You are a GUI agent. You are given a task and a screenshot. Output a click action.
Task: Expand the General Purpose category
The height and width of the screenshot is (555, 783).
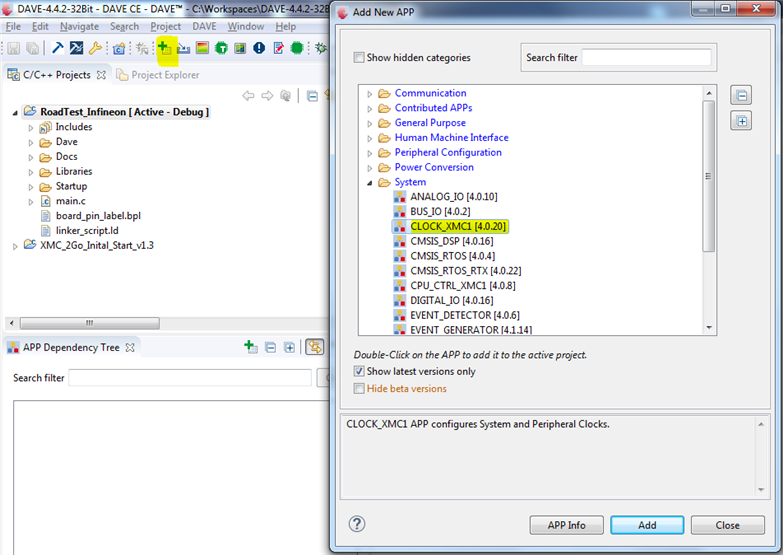(370, 123)
